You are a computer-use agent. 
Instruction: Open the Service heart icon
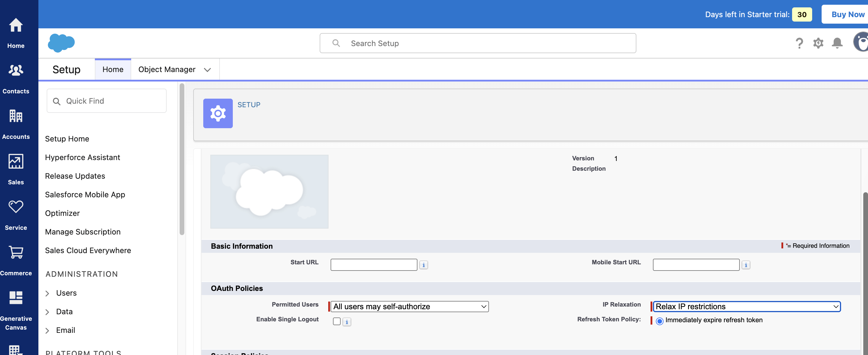click(x=16, y=207)
